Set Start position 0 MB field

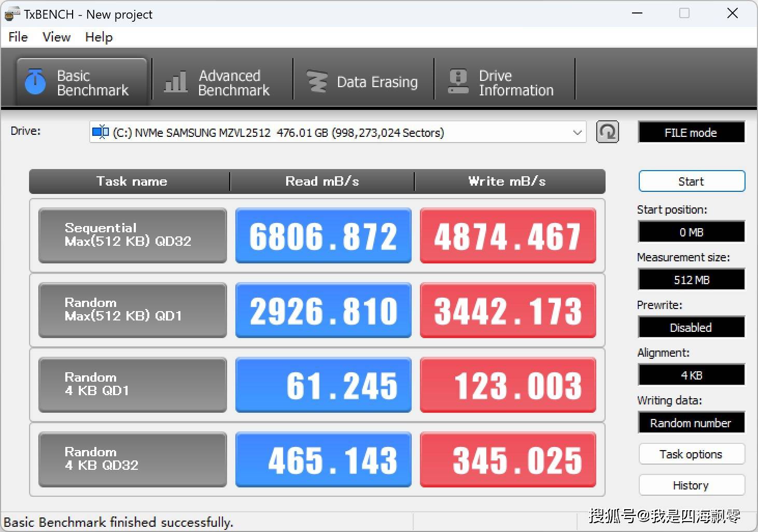[691, 232]
